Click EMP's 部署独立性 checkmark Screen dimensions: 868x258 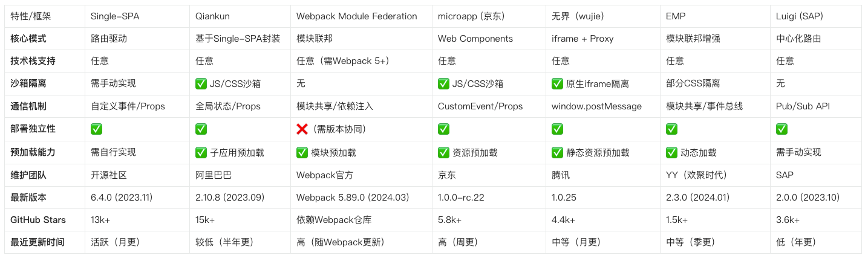(x=671, y=129)
